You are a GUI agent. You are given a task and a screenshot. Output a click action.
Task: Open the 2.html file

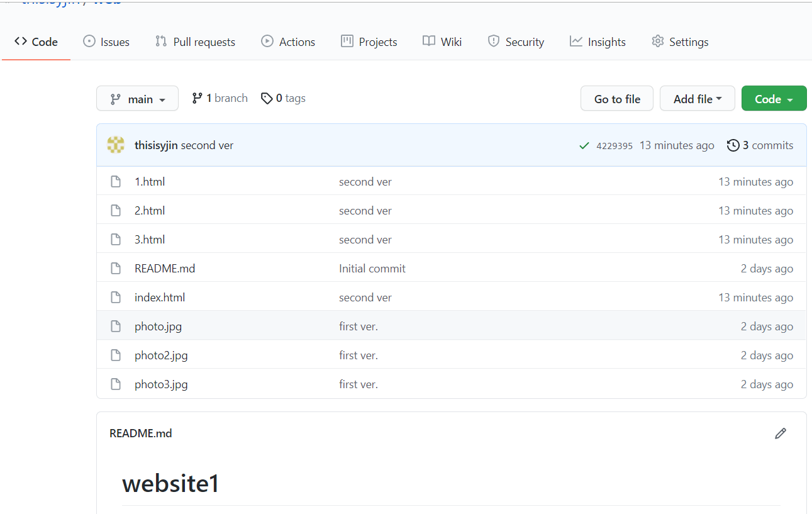[x=150, y=211]
